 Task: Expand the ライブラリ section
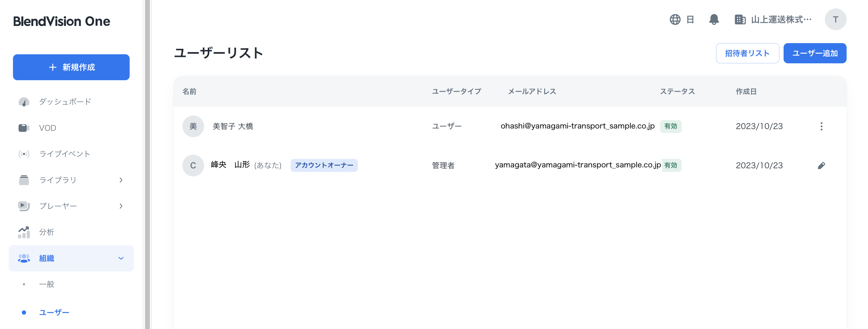point(121,180)
